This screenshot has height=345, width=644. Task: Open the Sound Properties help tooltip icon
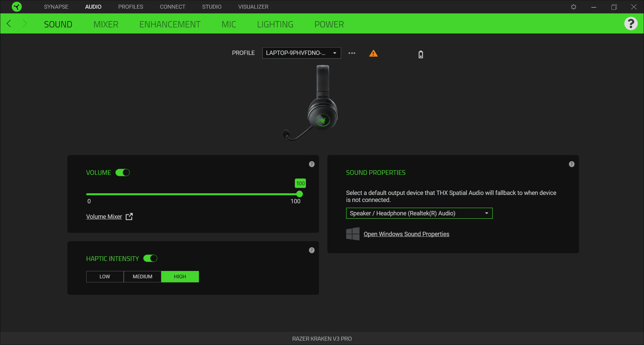572,164
